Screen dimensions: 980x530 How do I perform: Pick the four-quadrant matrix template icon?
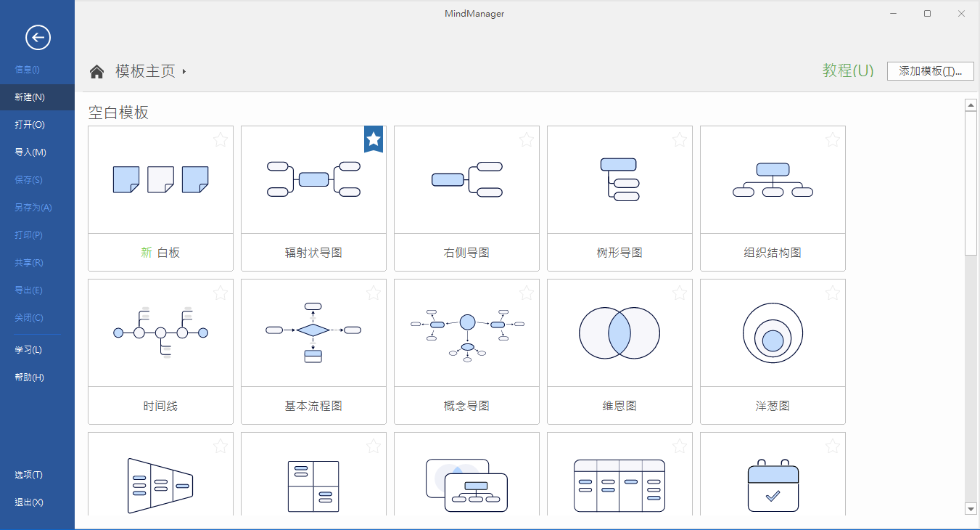pos(313,486)
